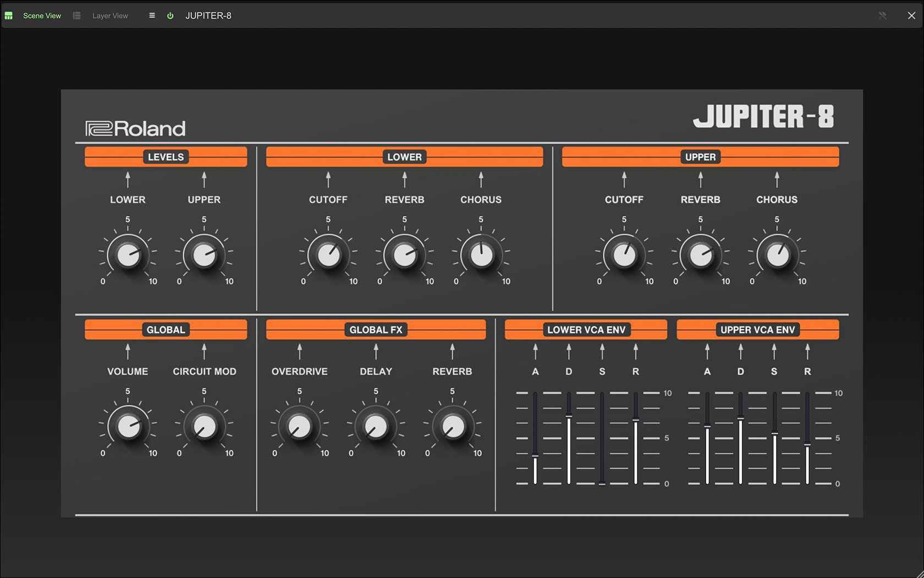The width and height of the screenshot is (924, 578).
Task: Click the LOWER section header bar
Action: coord(404,157)
